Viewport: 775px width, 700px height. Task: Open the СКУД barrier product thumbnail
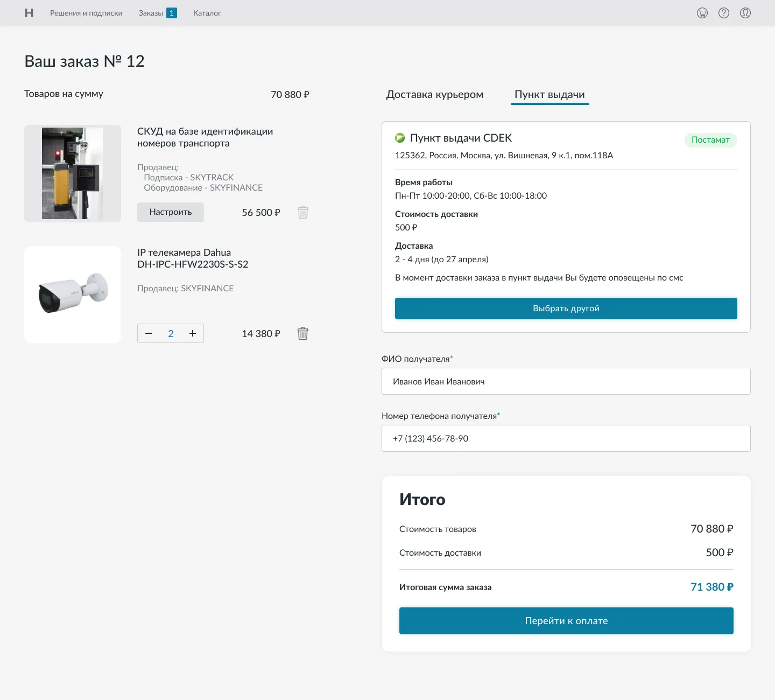(x=73, y=173)
